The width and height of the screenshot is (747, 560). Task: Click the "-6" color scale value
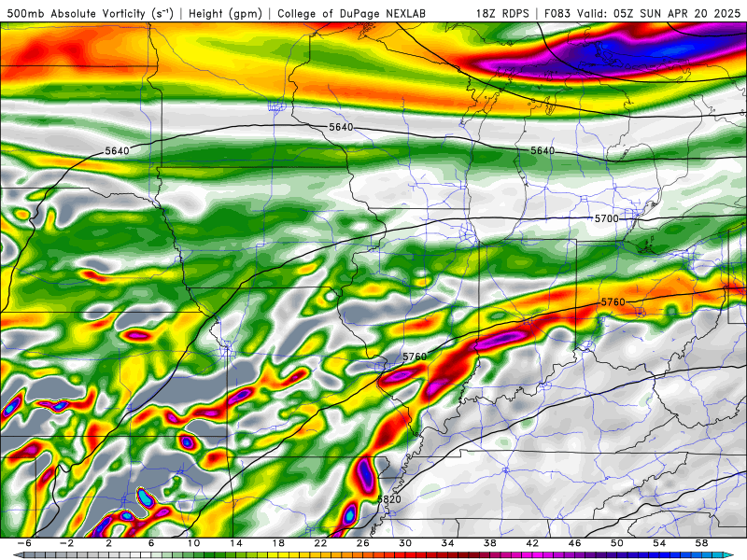24,543
